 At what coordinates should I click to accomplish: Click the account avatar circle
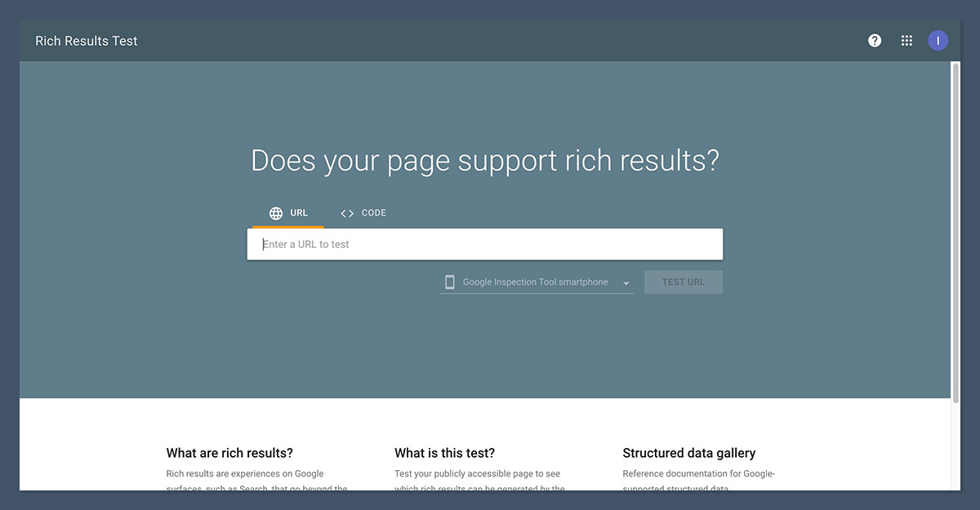point(938,41)
